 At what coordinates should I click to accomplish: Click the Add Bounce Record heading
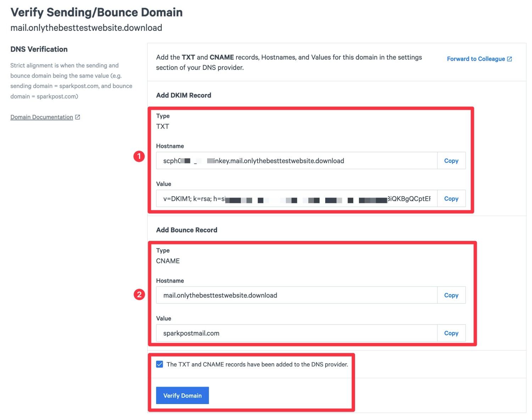pos(187,230)
